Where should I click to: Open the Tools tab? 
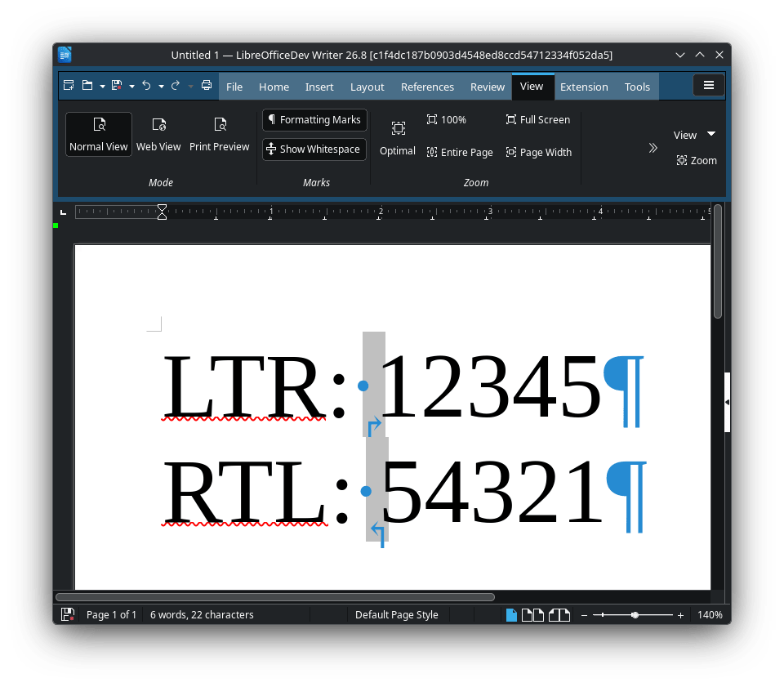637,87
